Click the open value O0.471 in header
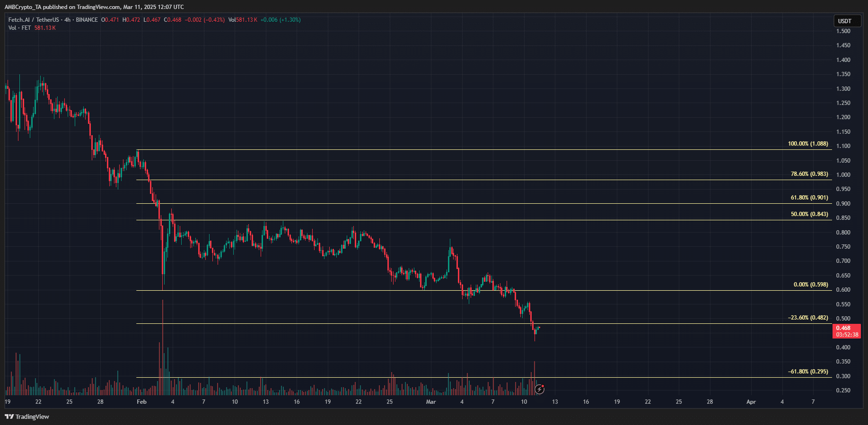Screen dimensions: 868x425 [110, 20]
